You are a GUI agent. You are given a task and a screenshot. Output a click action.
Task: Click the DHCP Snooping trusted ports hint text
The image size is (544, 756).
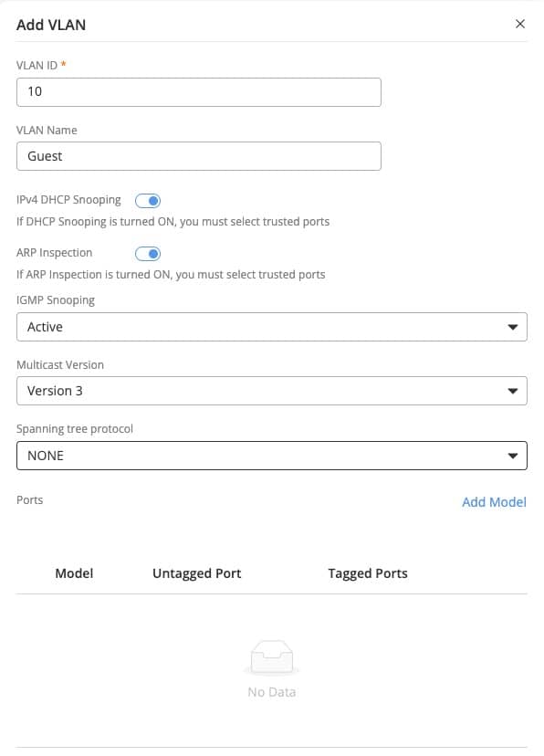pos(173,222)
